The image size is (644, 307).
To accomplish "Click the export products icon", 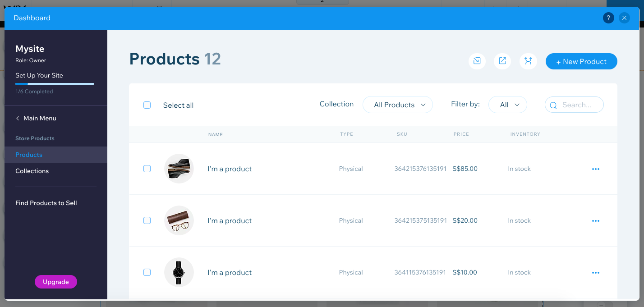I will pyautogui.click(x=502, y=61).
